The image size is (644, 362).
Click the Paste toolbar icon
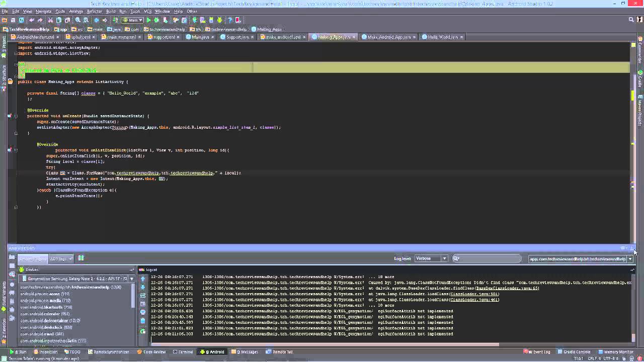pyautogui.click(x=66, y=20)
